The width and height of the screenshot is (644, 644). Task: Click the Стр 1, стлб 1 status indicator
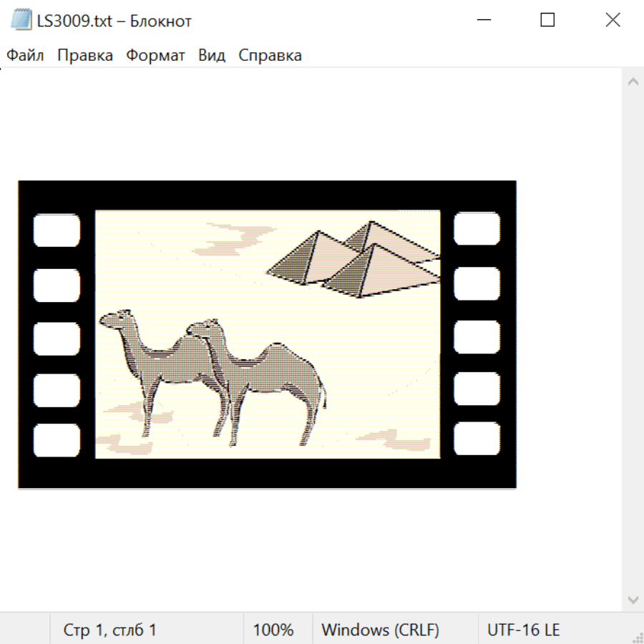[109, 630]
